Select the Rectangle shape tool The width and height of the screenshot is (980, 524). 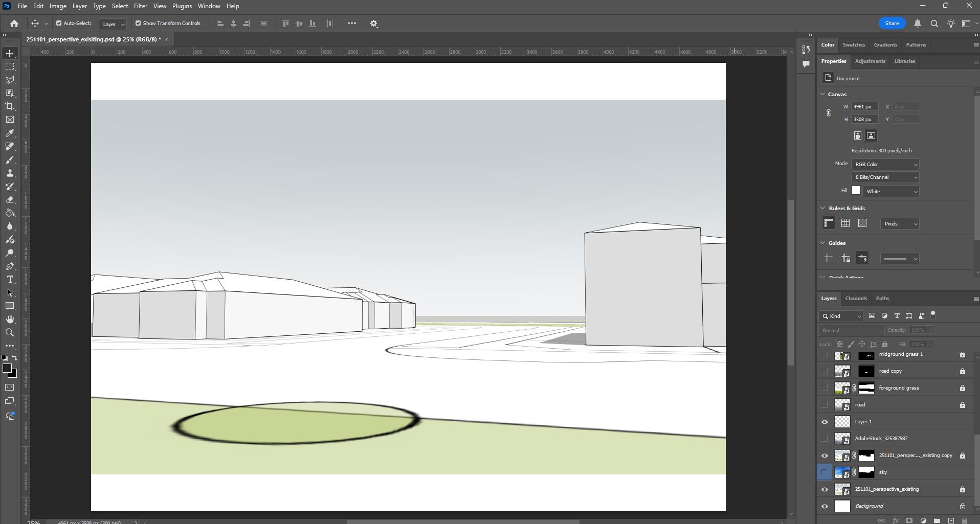10,306
